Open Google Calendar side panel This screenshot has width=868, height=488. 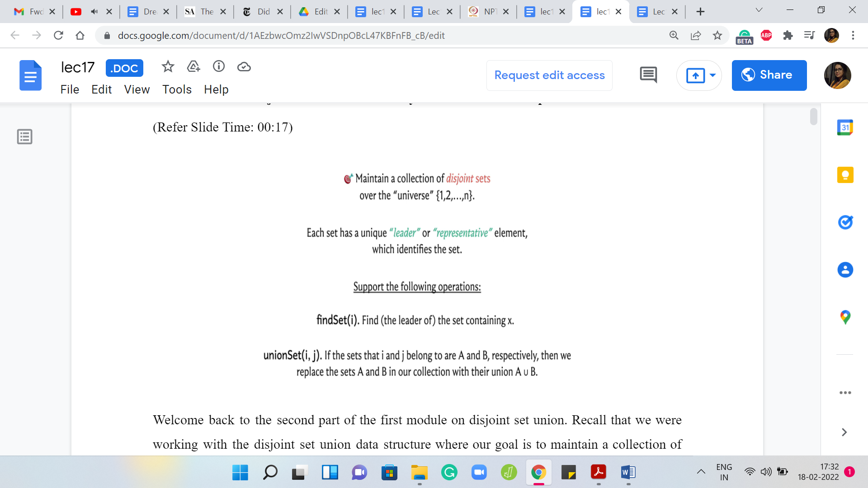pos(845,128)
